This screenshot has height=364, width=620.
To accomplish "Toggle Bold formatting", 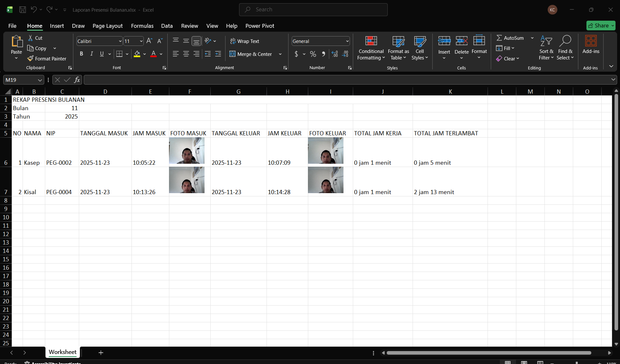I will [81, 54].
